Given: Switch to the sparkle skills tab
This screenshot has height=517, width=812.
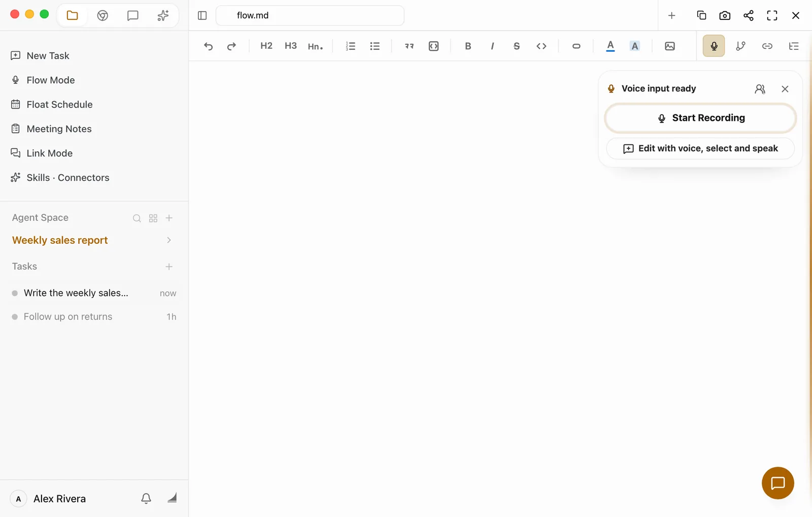Looking at the screenshot, I should pyautogui.click(x=163, y=15).
